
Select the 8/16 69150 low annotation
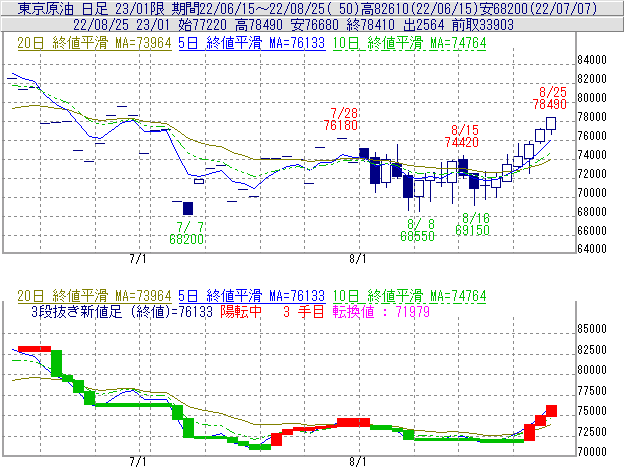pyautogui.click(x=472, y=224)
